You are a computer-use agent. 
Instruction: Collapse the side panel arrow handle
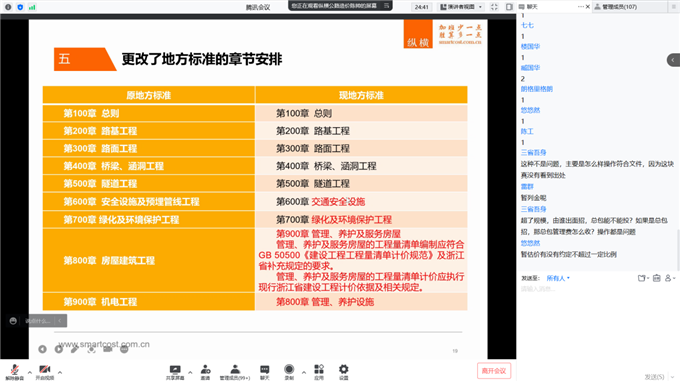(673, 60)
